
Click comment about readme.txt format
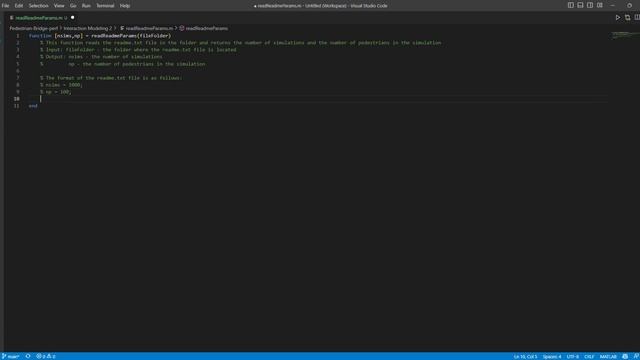tap(111, 78)
